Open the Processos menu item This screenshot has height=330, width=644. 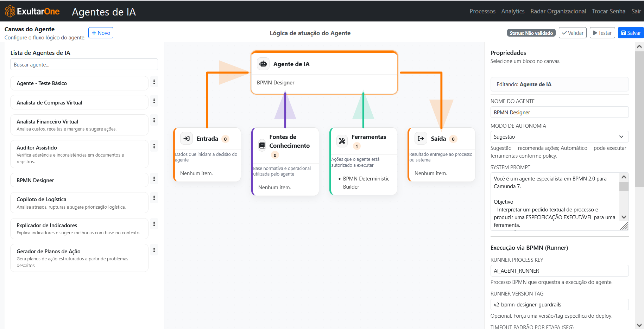tap(482, 11)
